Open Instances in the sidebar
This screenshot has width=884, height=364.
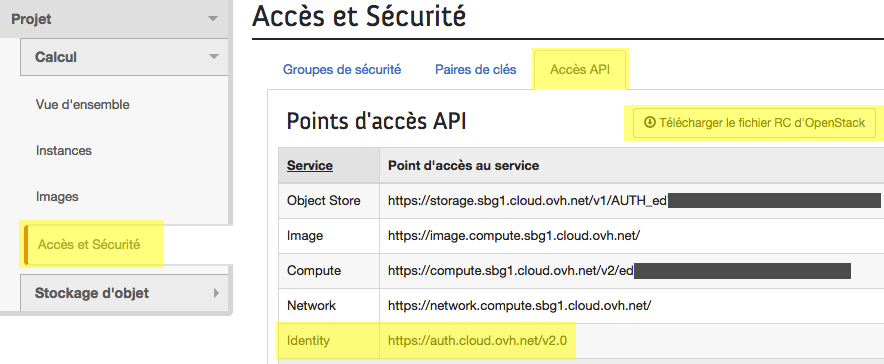(x=64, y=151)
